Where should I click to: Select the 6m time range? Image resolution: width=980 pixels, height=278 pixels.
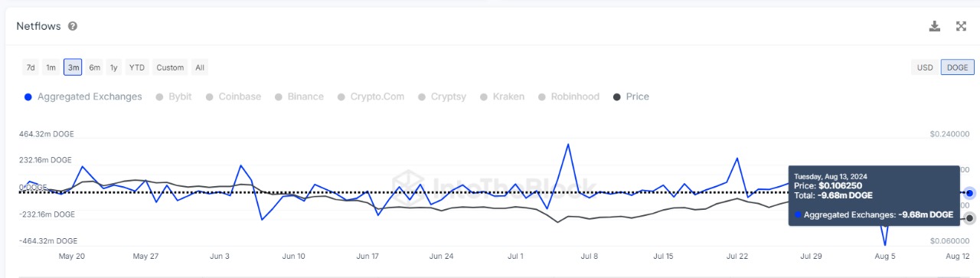tap(94, 67)
